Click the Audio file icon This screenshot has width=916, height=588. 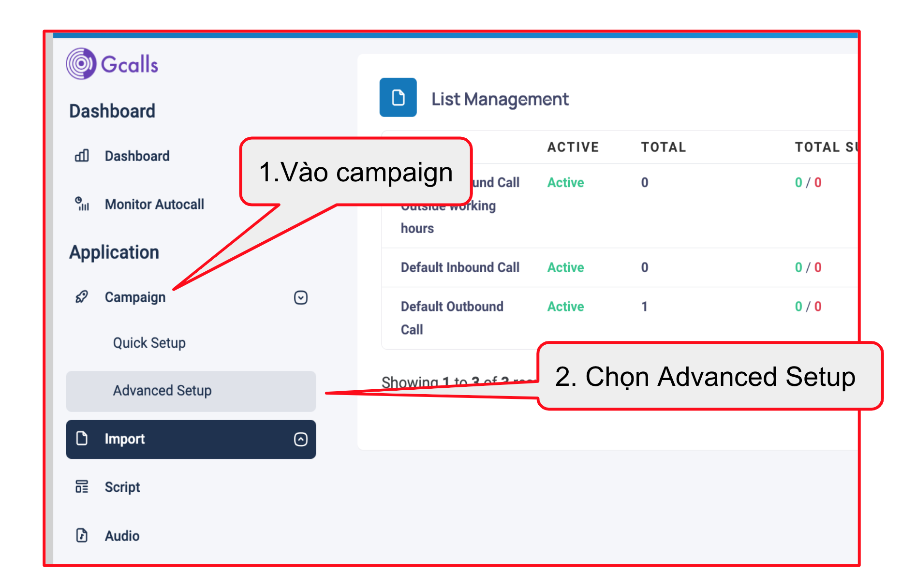click(x=82, y=535)
